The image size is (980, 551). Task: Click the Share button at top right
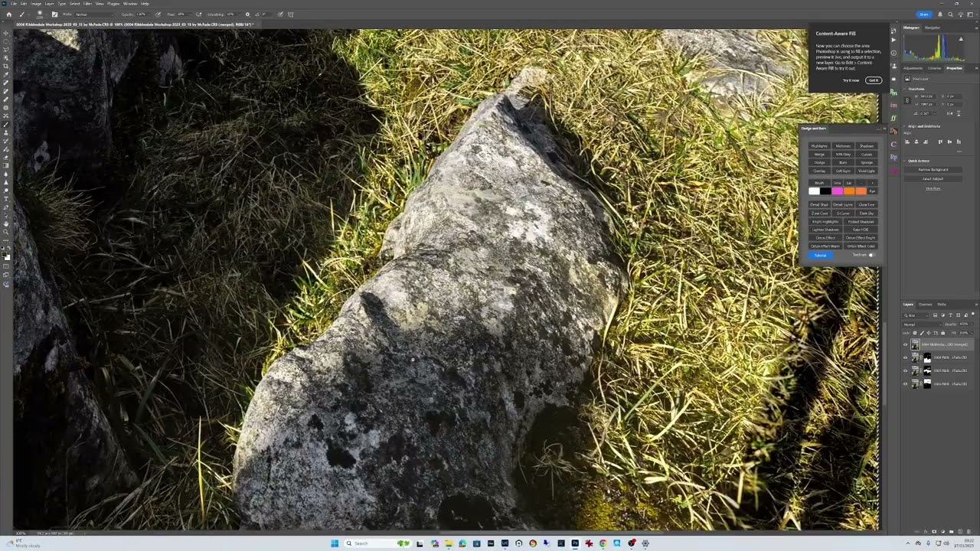[x=924, y=14]
